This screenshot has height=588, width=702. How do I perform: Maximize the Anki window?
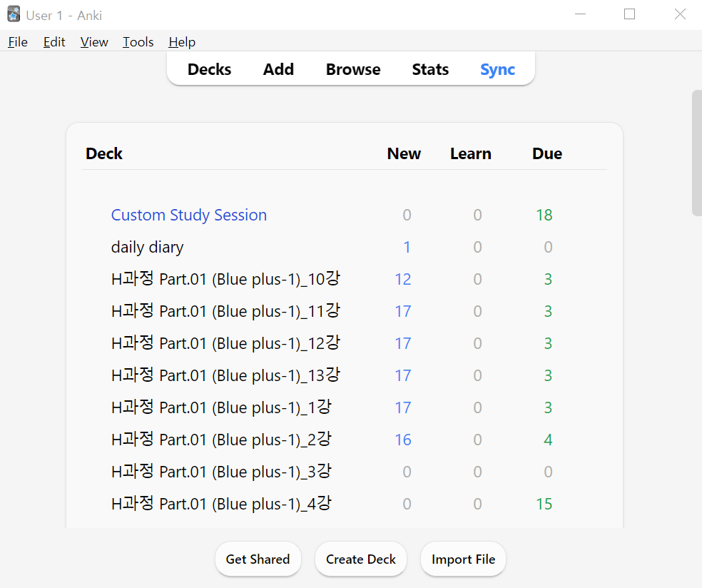(x=629, y=14)
